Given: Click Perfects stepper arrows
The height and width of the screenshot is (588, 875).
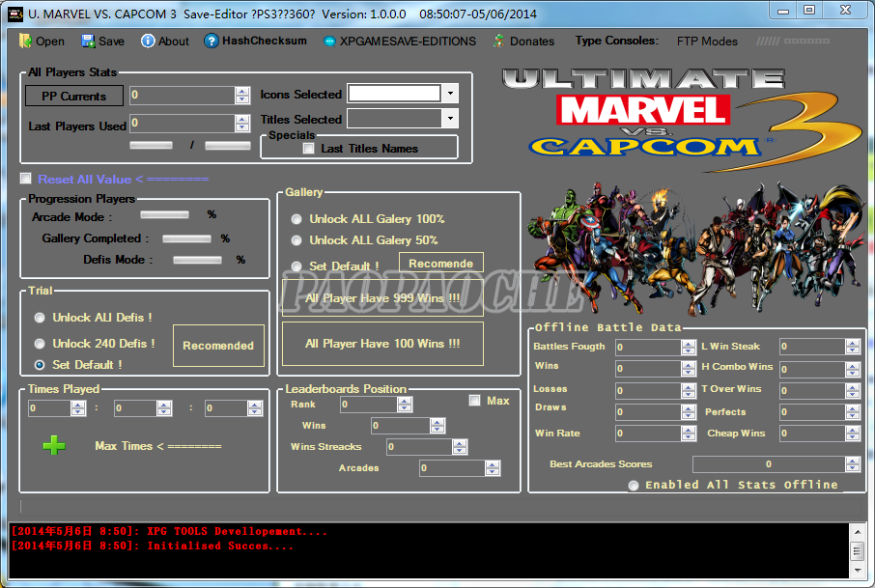Looking at the screenshot, I should pos(852,412).
